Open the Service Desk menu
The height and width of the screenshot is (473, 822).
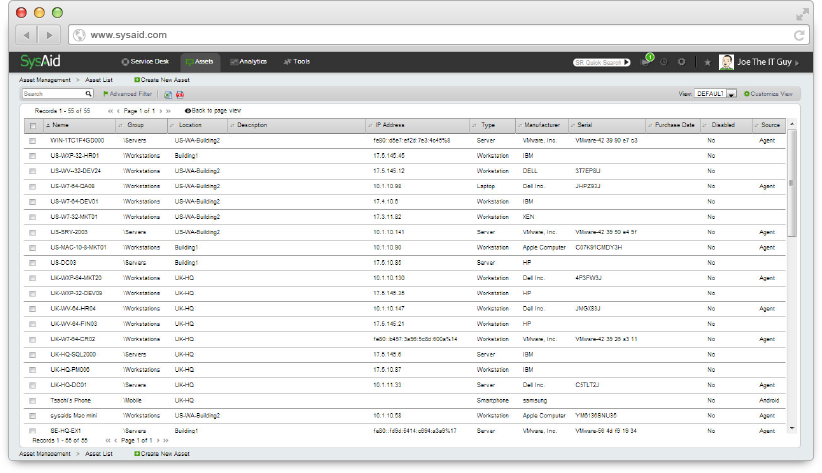click(x=145, y=62)
